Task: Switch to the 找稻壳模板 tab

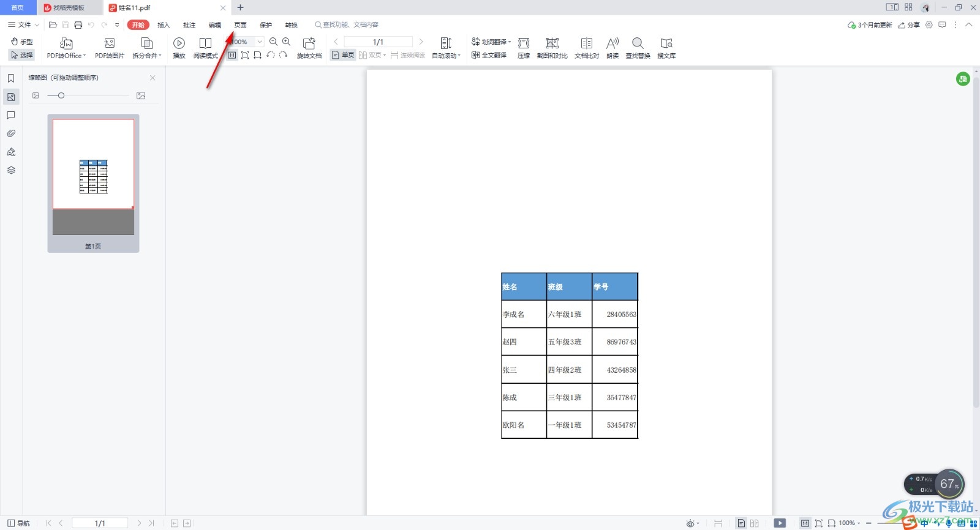Action: pos(69,8)
